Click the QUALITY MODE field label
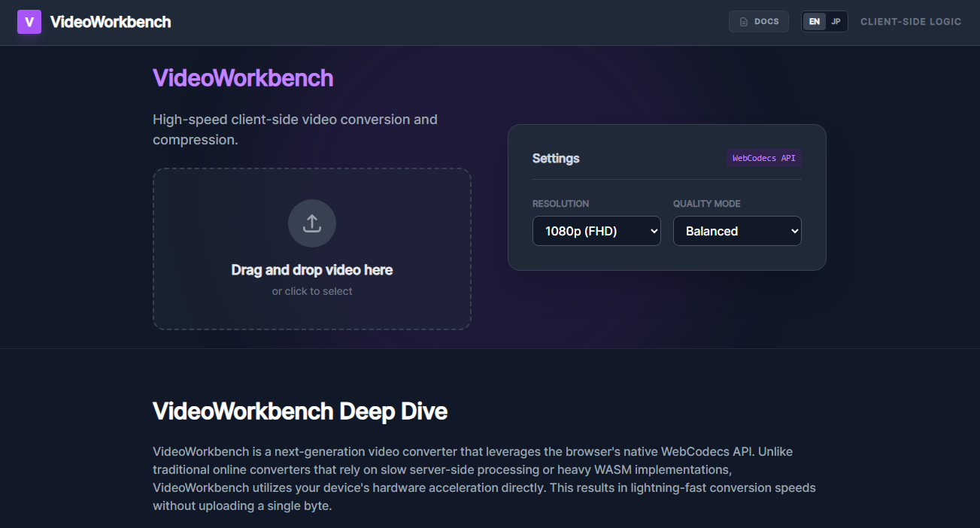This screenshot has height=528, width=980. pyautogui.click(x=707, y=204)
